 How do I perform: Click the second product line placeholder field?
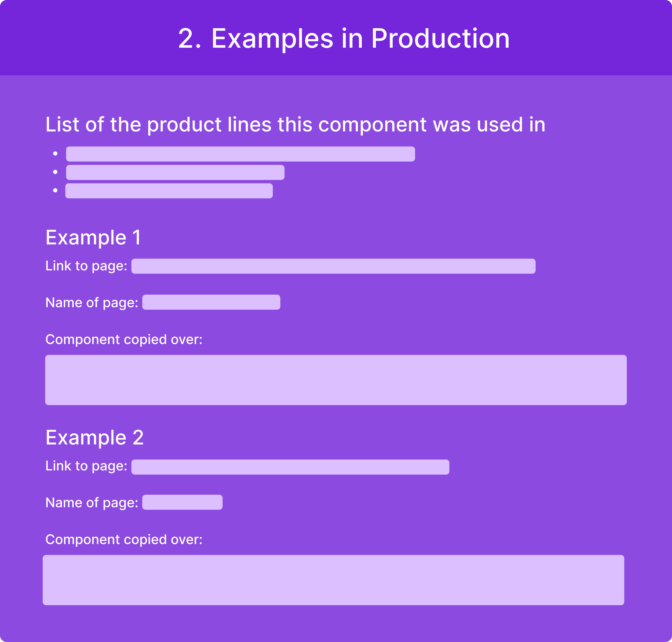[175, 172]
